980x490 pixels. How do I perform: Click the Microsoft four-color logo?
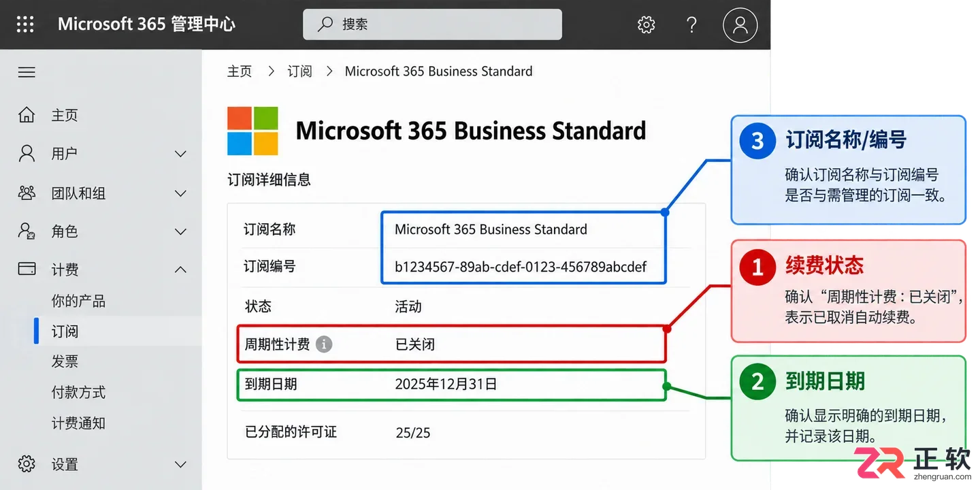pos(252,131)
